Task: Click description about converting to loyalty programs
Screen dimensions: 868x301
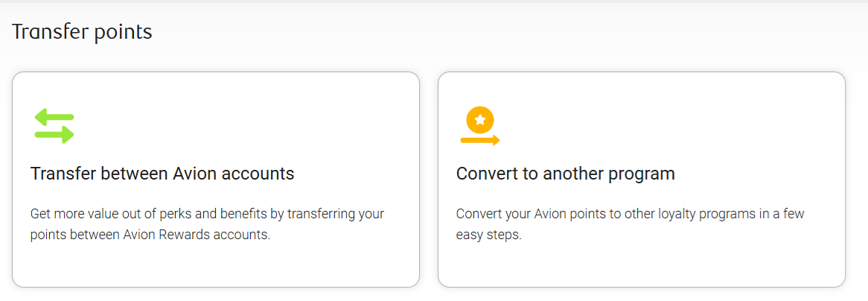Action: [630, 224]
